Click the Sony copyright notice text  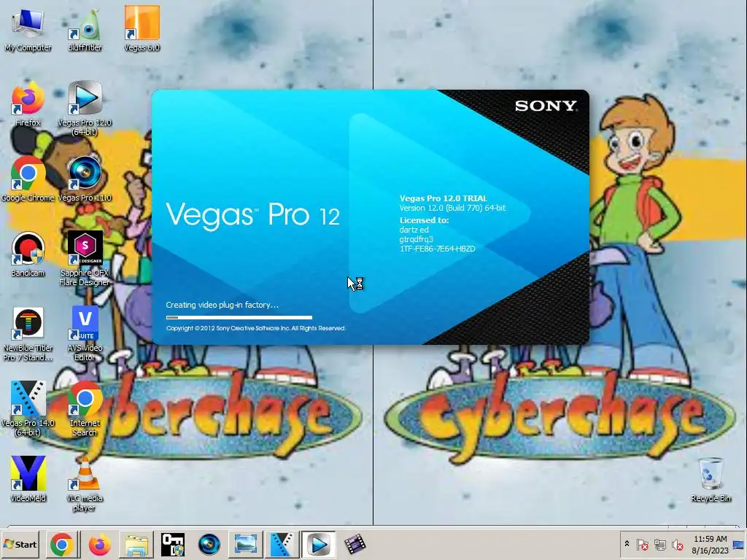pyautogui.click(x=256, y=328)
